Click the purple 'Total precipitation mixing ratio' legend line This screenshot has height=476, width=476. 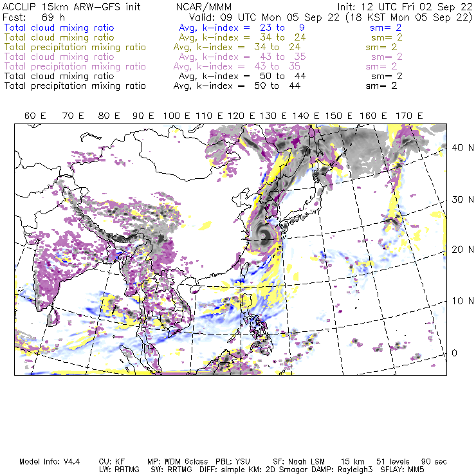pos(75,67)
